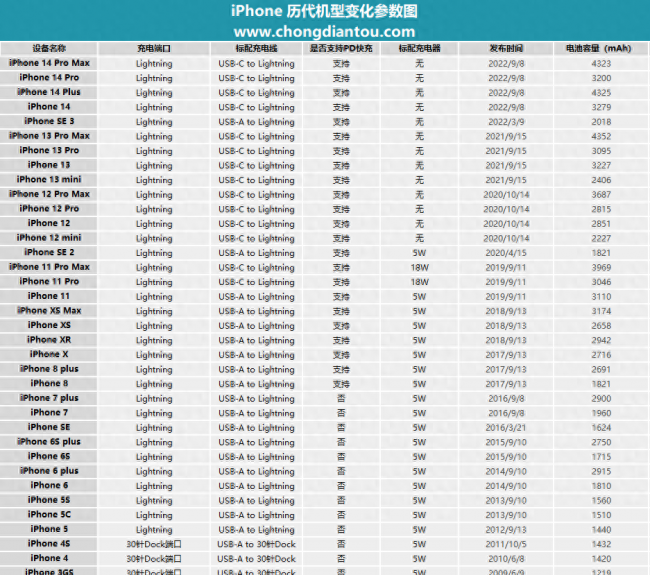
Task: Select USB-A to Lightning in iPhone SE 3 row
Action: tap(256, 122)
